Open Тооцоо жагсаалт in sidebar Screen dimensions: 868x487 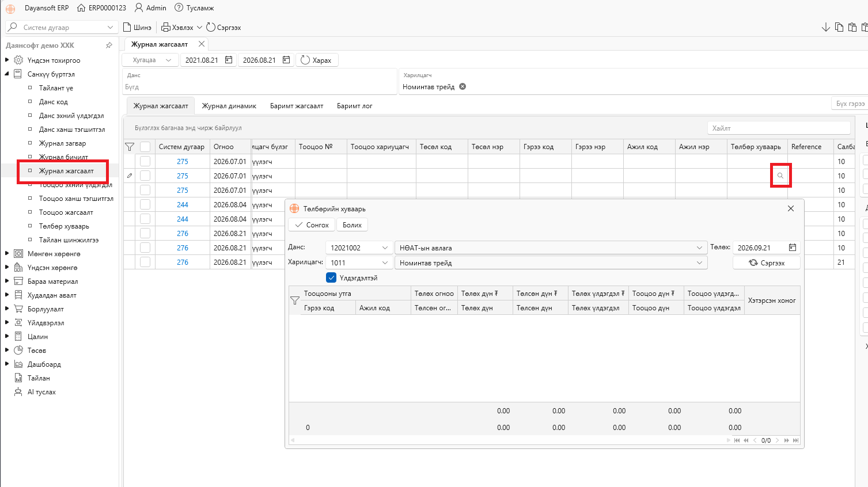coord(66,212)
